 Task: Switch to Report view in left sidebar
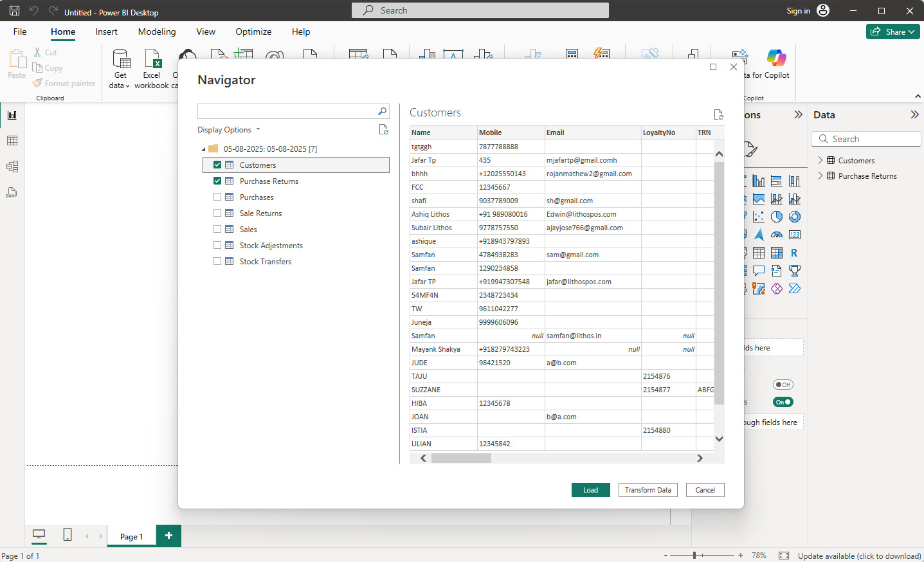click(x=12, y=115)
